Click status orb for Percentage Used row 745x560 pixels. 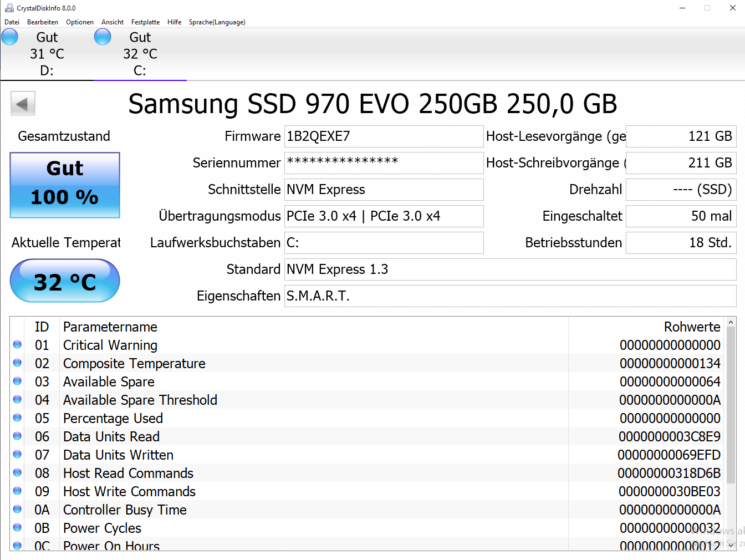coord(17,418)
